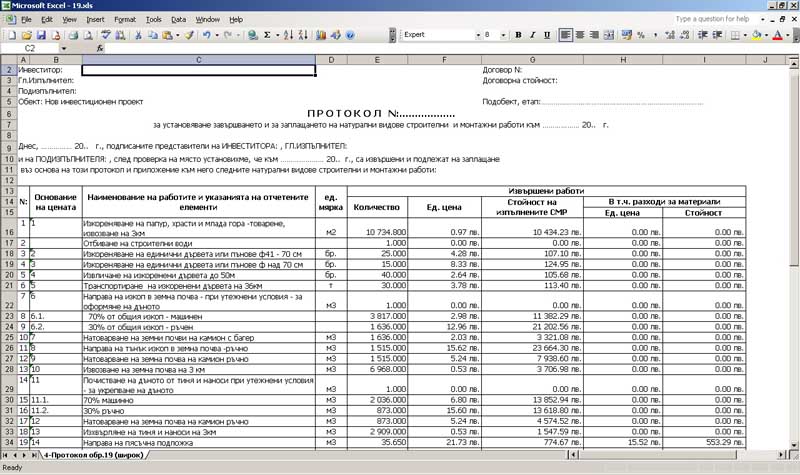Click the Name Box showing C2
The width and height of the screenshot is (800, 475).
click(31, 48)
